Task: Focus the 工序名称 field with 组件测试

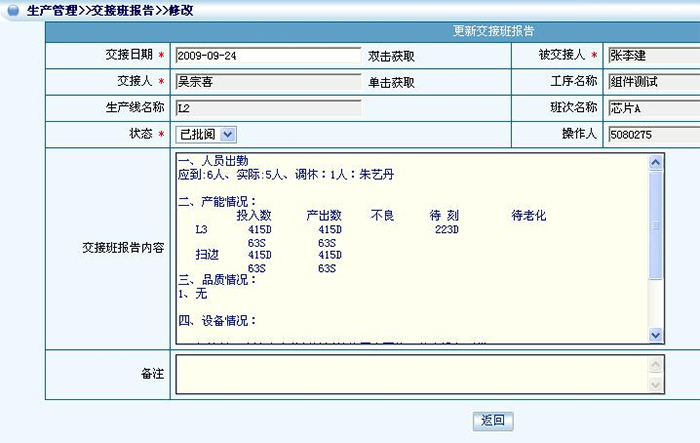Action: (652, 82)
